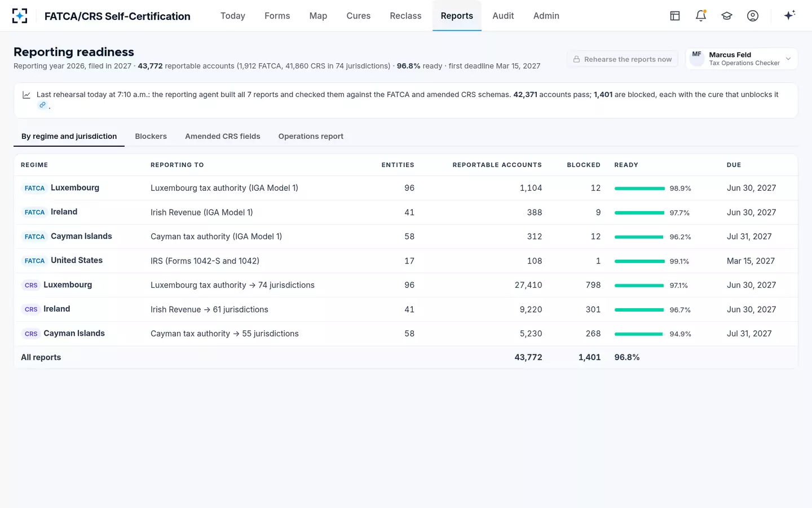Open the layout panel icon
This screenshot has width=812, height=508.
point(675,16)
